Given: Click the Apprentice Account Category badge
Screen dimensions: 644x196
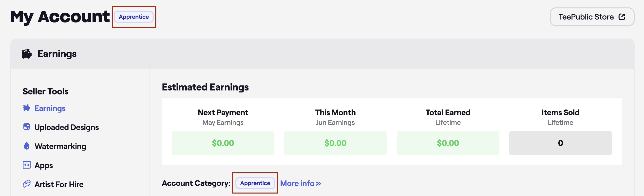Looking at the screenshot, I should [x=255, y=183].
